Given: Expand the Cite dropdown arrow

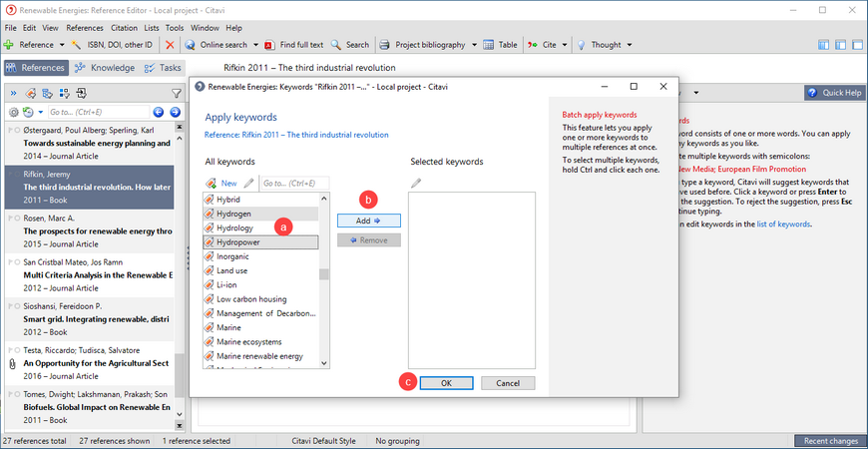Looking at the screenshot, I should [564, 45].
